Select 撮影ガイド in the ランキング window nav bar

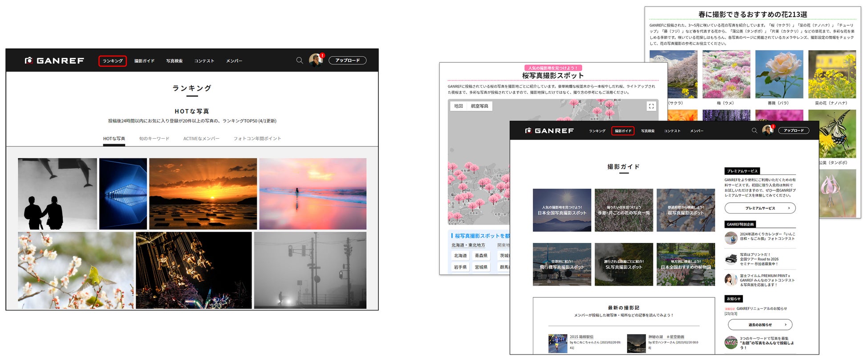click(144, 61)
